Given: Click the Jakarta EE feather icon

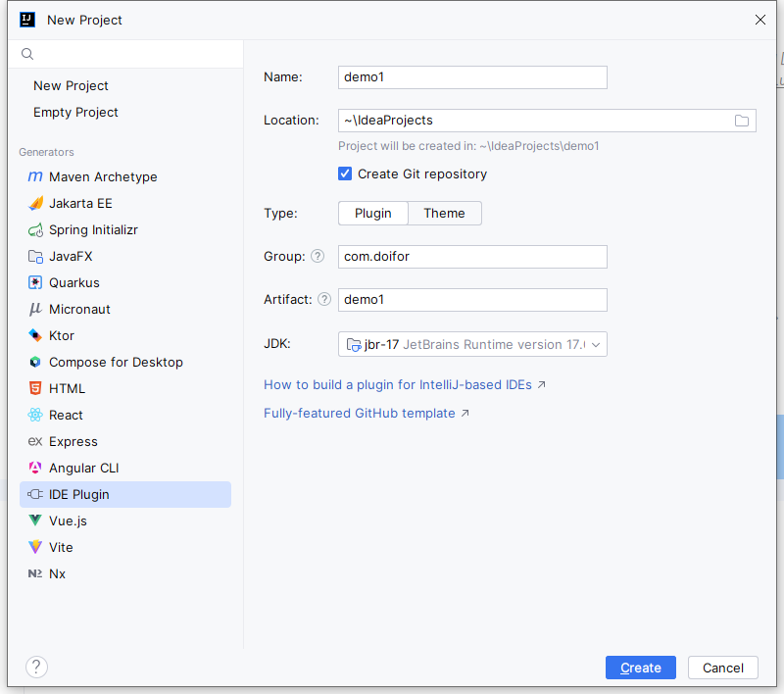Looking at the screenshot, I should pyautogui.click(x=35, y=203).
